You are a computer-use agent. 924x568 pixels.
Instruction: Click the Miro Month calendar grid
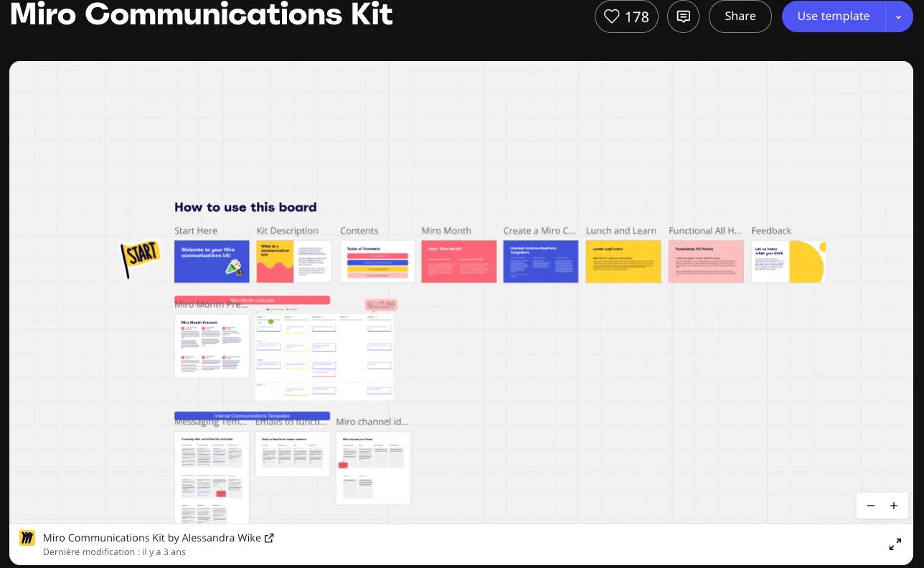pyautogui.click(x=324, y=356)
